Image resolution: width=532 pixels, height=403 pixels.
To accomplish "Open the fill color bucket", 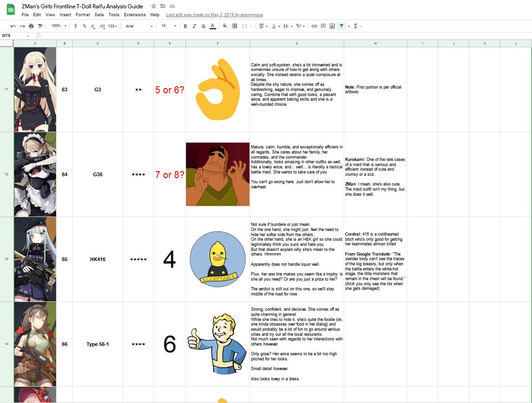I will (x=225, y=26).
